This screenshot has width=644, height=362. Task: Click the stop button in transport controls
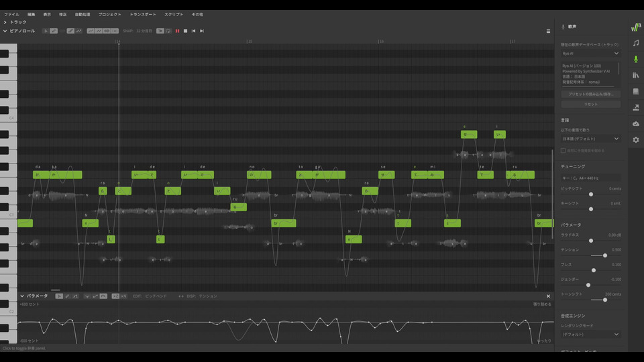coord(186,32)
